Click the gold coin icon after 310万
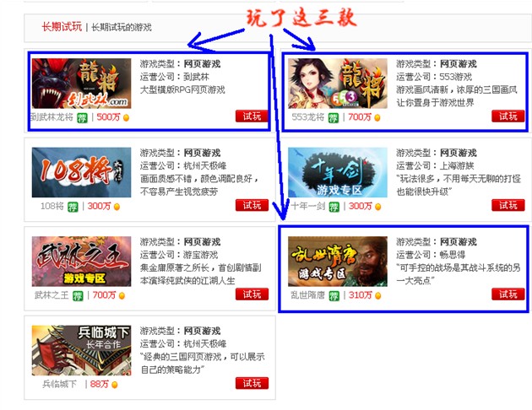Screen dimensions: 532x410 tap(378, 296)
